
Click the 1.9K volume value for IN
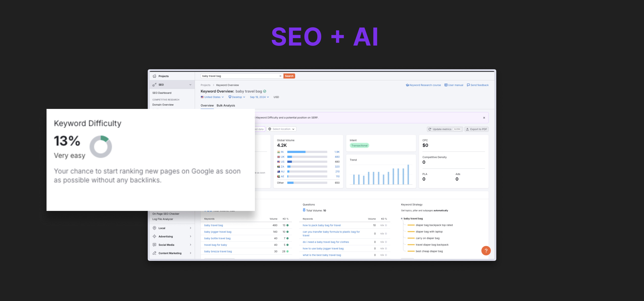click(x=337, y=152)
